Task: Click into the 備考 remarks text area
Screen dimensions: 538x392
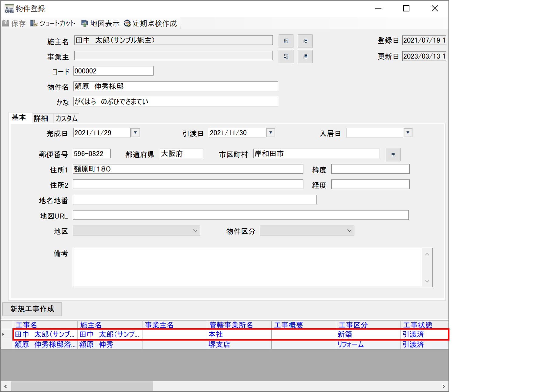Action: click(247, 267)
